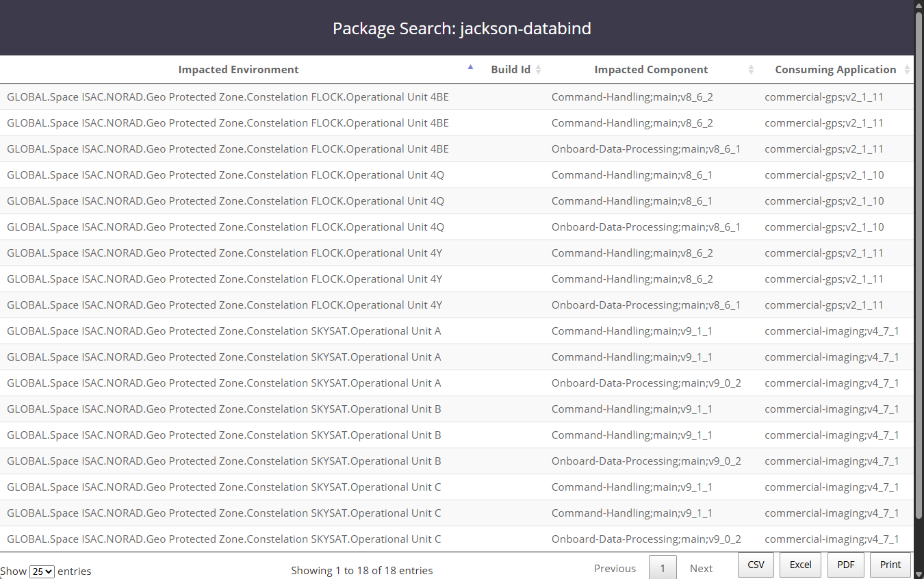Viewport: 924px width, 579px height.
Task: Click Package Search: jackson-databind title
Action: [461, 29]
